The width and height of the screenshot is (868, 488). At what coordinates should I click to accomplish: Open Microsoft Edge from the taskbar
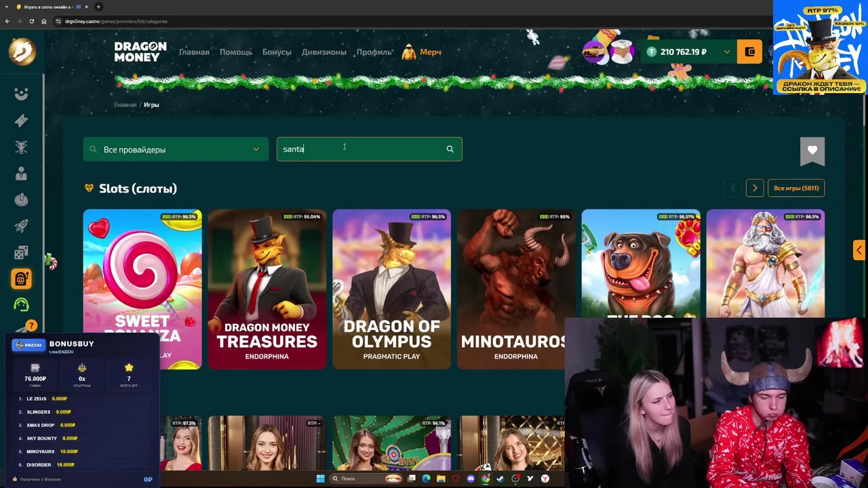click(426, 479)
